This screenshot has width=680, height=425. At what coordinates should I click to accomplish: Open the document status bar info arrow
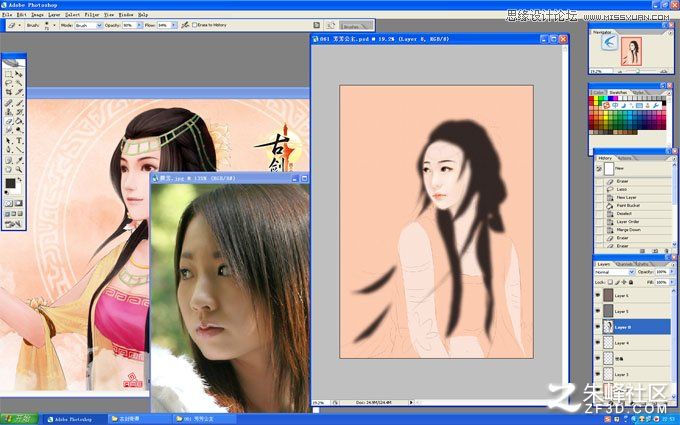411,402
